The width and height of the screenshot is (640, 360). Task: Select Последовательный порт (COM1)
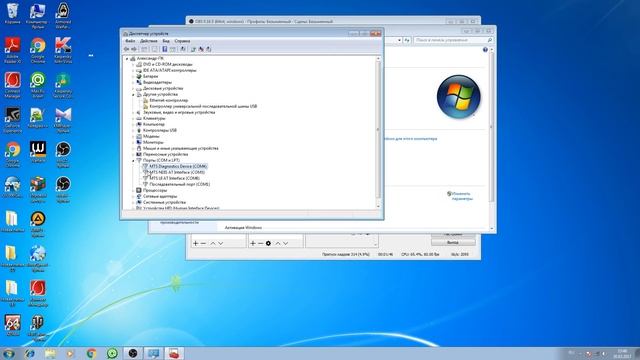point(180,184)
